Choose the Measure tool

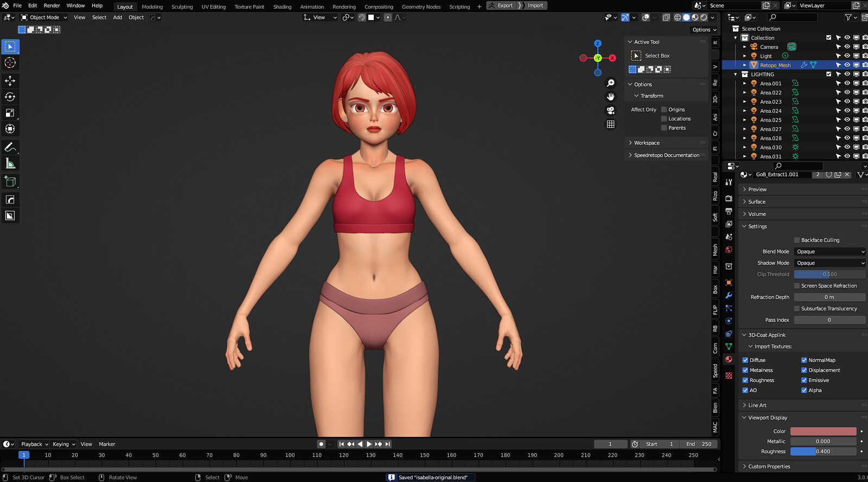pyautogui.click(x=10, y=163)
